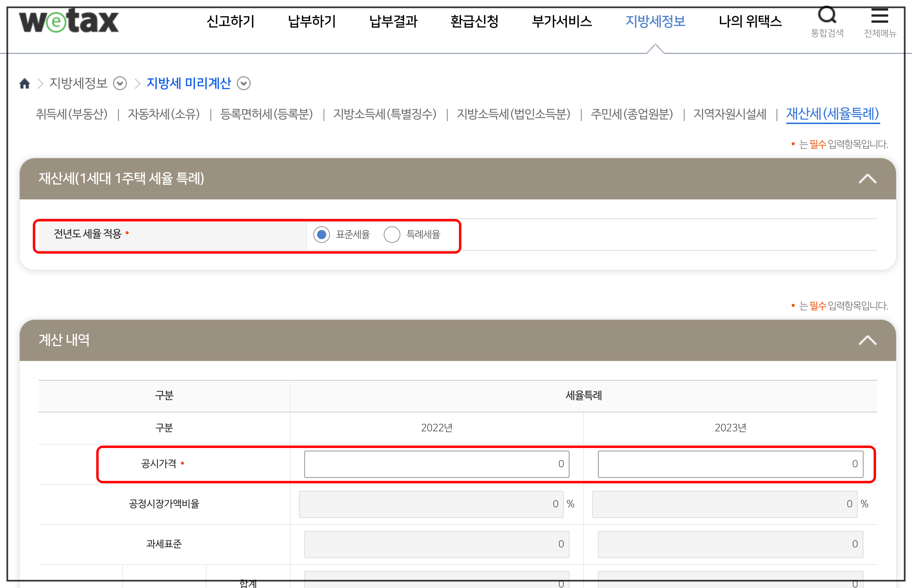Open the 환급신청 menu
Viewport: 912px width, 588px height.
tap(475, 22)
